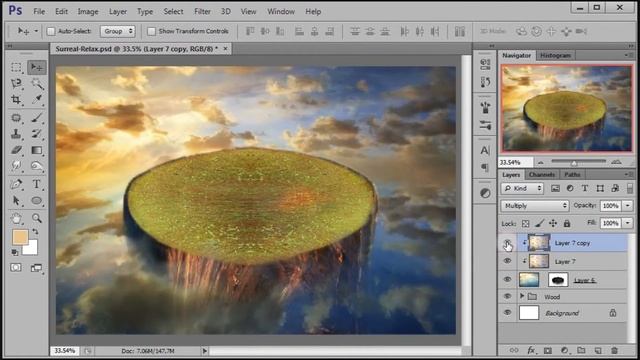Reset default foreground and background colors

coord(15,253)
